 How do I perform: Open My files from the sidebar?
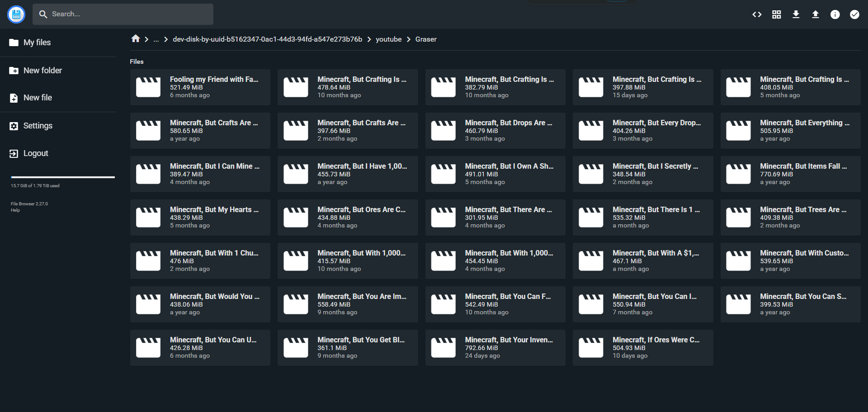(x=37, y=42)
